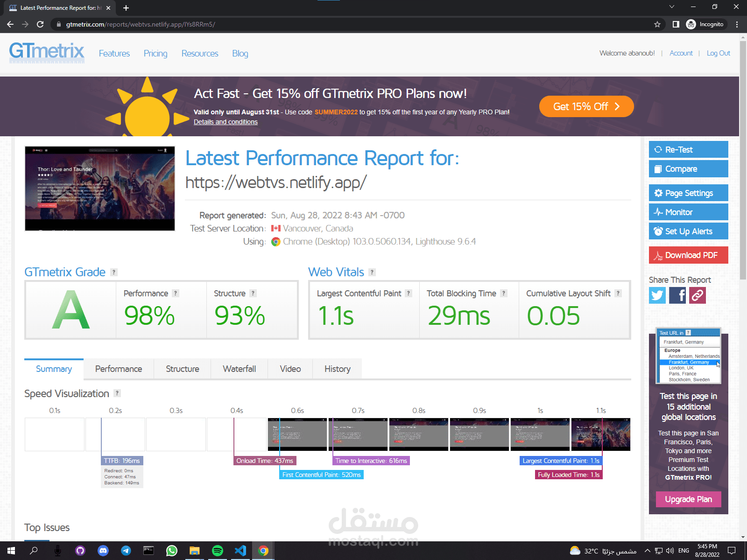Click the Fully Loaded Time marker
This screenshot has height=560, width=747.
coord(569,475)
